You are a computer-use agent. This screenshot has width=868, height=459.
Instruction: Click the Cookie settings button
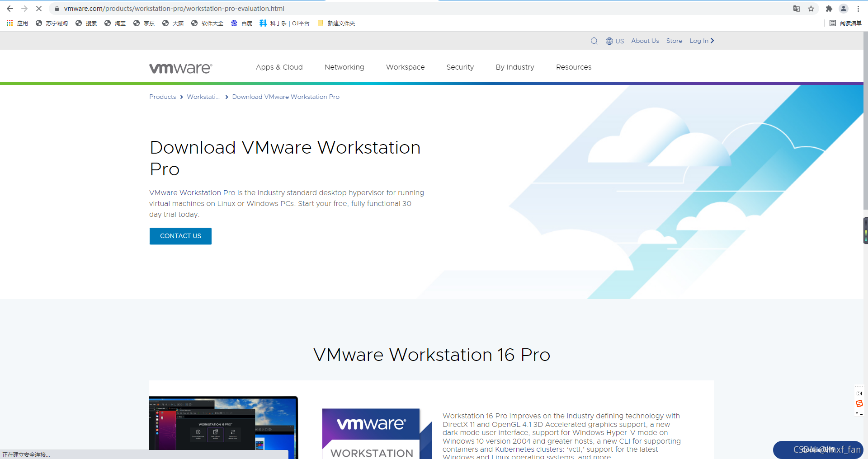(818, 450)
